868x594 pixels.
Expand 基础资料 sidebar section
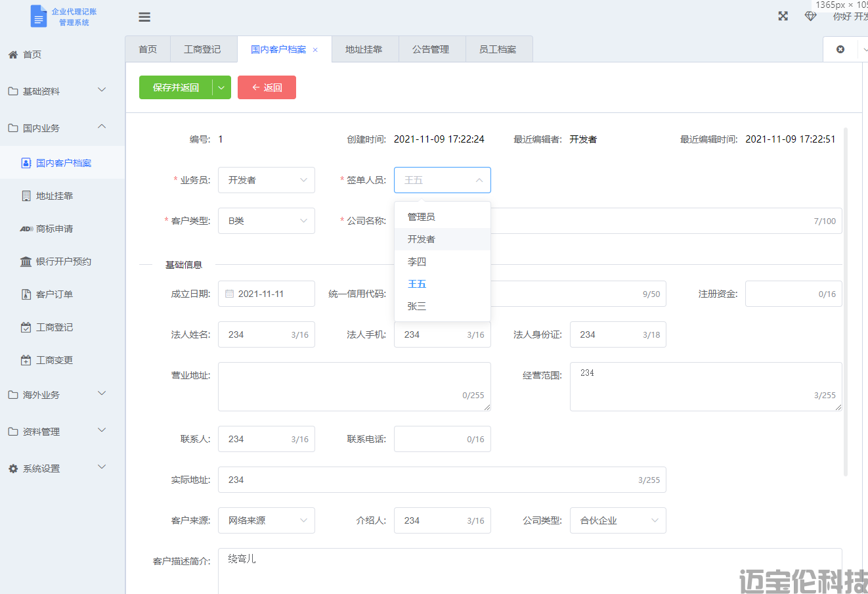click(x=102, y=90)
